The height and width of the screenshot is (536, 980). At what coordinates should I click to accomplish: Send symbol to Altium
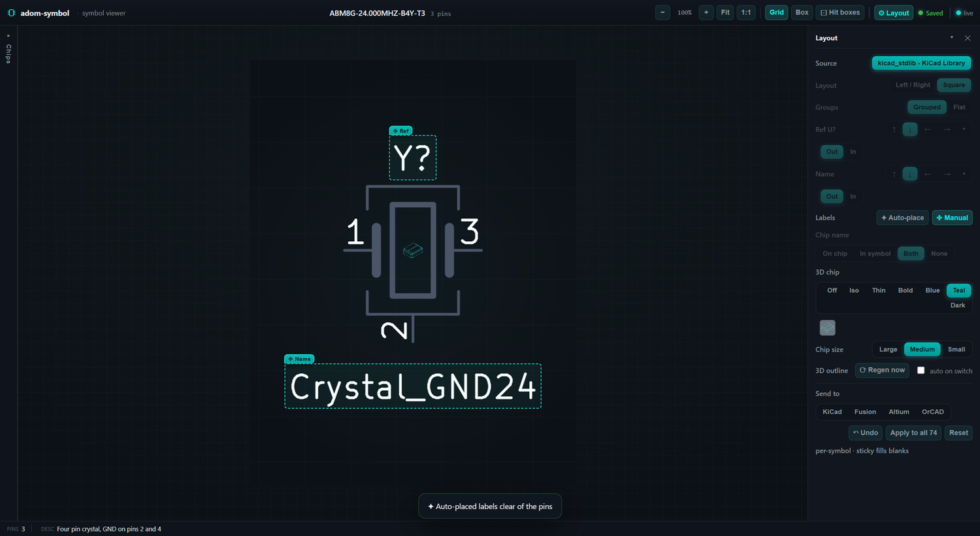(899, 412)
